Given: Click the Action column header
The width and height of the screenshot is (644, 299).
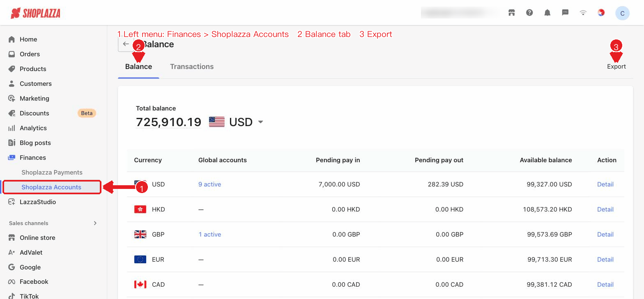Looking at the screenshot, I should pyautogui.click(x=607, y=160).
